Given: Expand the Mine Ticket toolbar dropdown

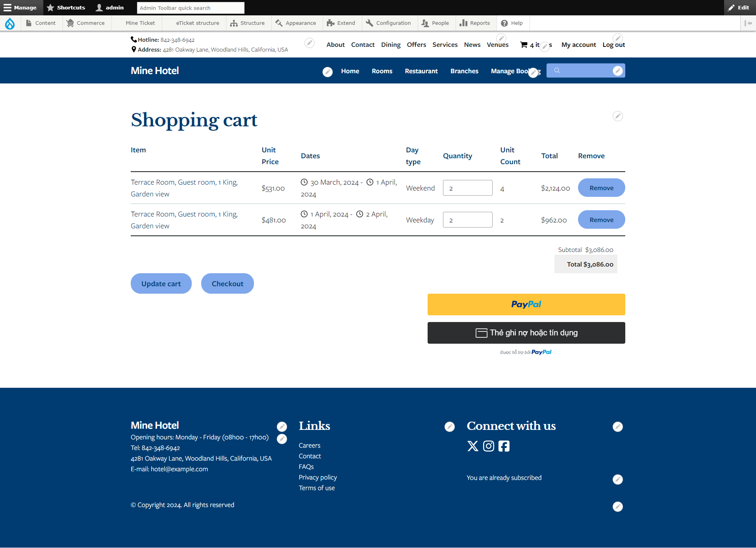Looking at the screenshot, I should [x=140, y=24].
